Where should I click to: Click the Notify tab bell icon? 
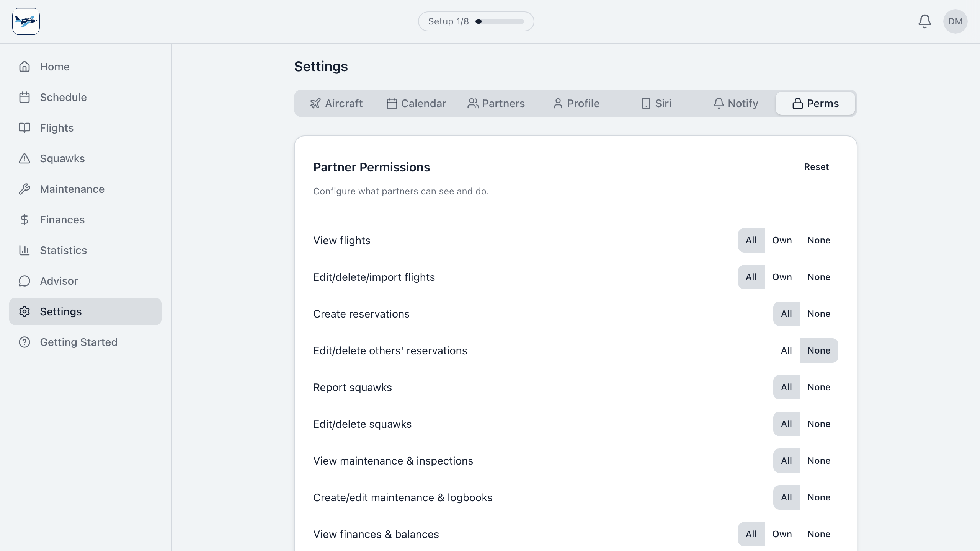[x=719, y=103]
